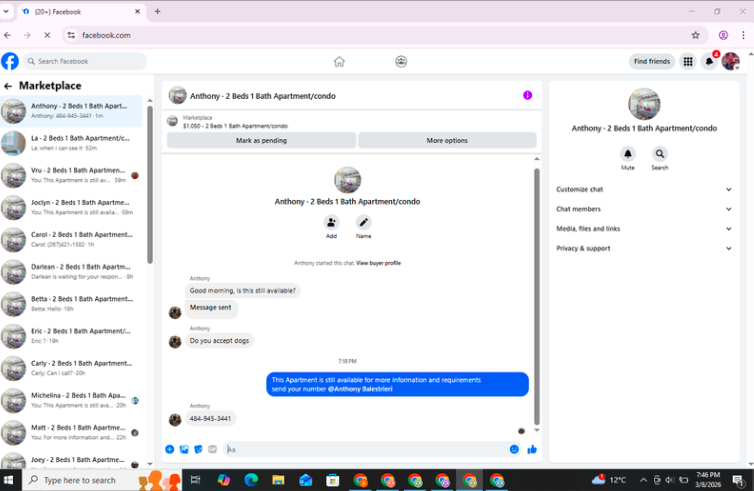
Task: Click the Search Facebook field
Action: click(x=85, y=62)
